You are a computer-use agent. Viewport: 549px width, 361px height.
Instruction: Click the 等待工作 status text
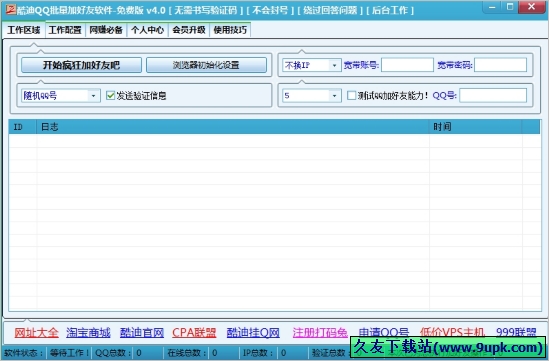click(69, 353)
